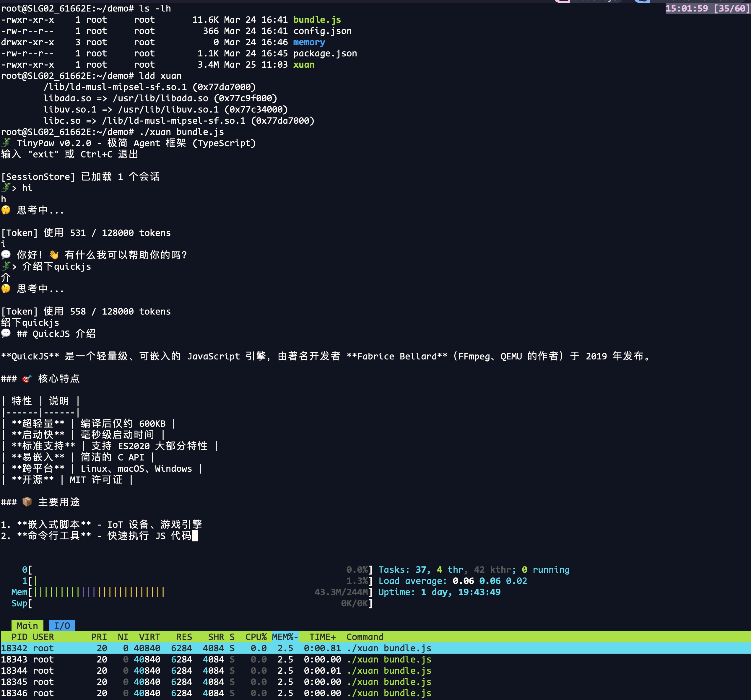Click the speech bubble icon before "你好!"
The width and height of the screenshot is (751, 700).
(x=6, y=255)
